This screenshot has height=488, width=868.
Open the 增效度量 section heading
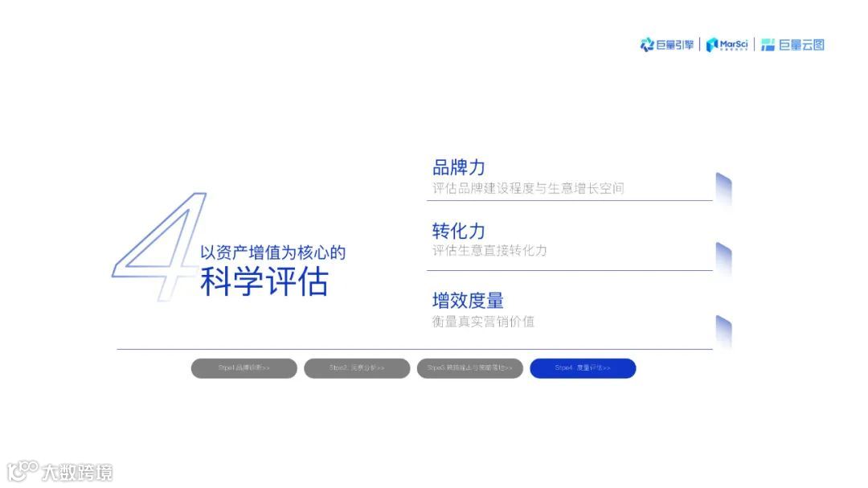point(468,300)
